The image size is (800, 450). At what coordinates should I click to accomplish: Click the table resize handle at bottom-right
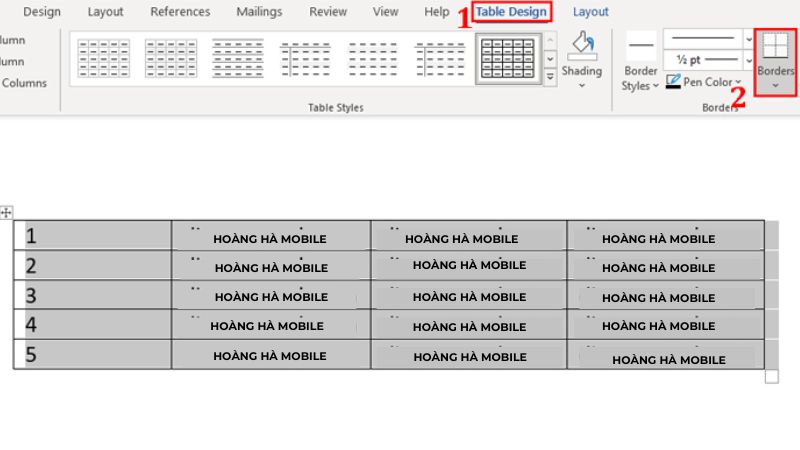(771, 377)
